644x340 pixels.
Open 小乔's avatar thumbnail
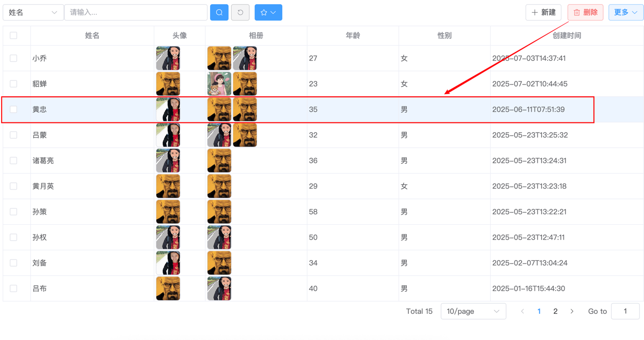168,58
